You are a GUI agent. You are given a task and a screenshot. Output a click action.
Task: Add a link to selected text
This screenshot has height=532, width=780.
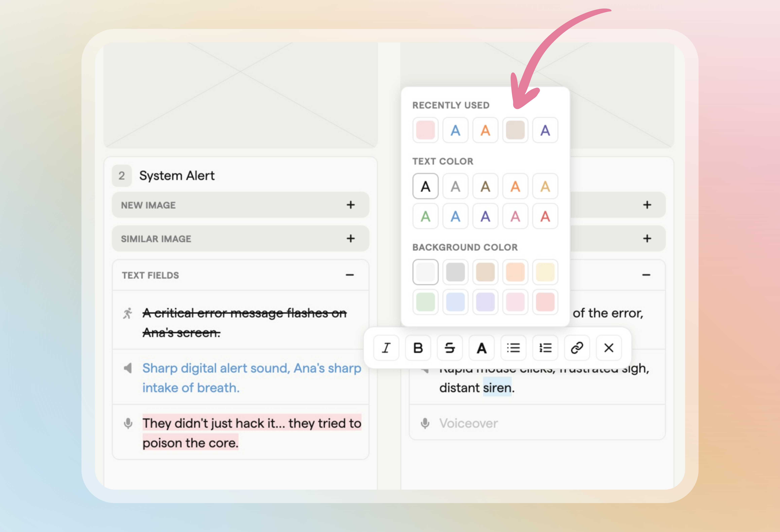pos(577,348)
